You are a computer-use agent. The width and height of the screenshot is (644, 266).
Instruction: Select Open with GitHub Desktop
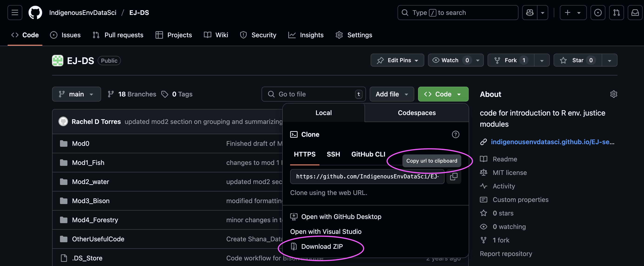point(336,217)
